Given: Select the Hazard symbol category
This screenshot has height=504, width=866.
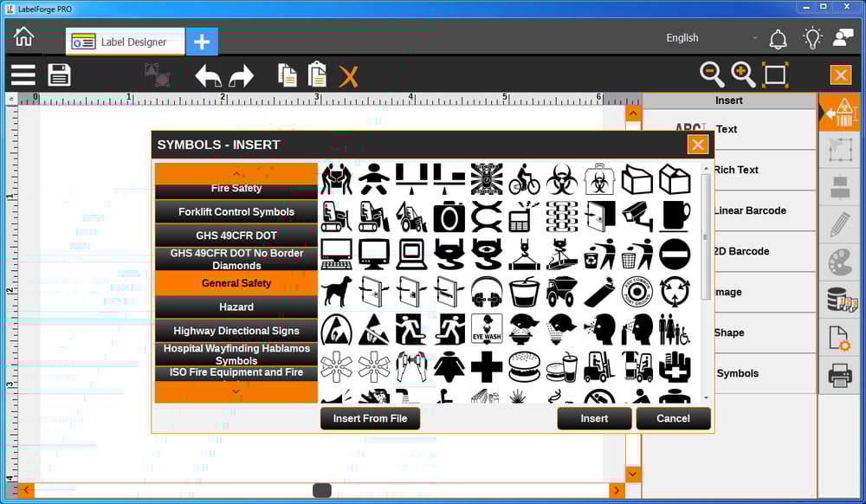Looking at the screenshot, I should [235, 307].
